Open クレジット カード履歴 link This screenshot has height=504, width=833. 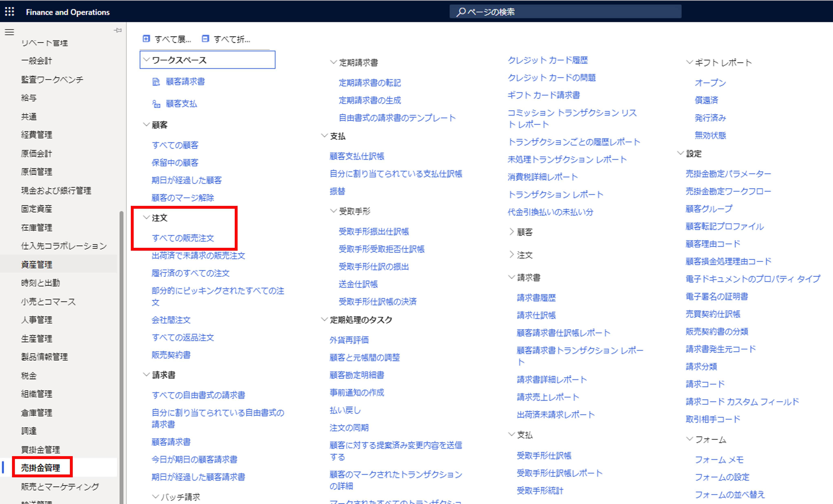(548, 60)
